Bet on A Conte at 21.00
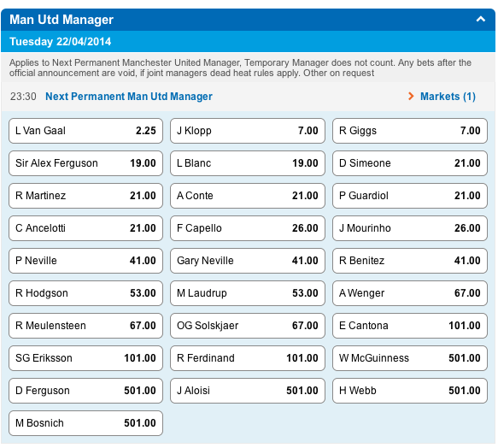Image resolution: width=498 pixels, height=448 pixels. click(x=248, y=196)
